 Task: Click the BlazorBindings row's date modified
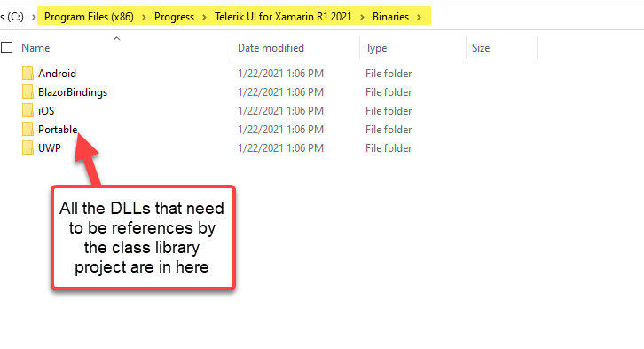[281, 92]
